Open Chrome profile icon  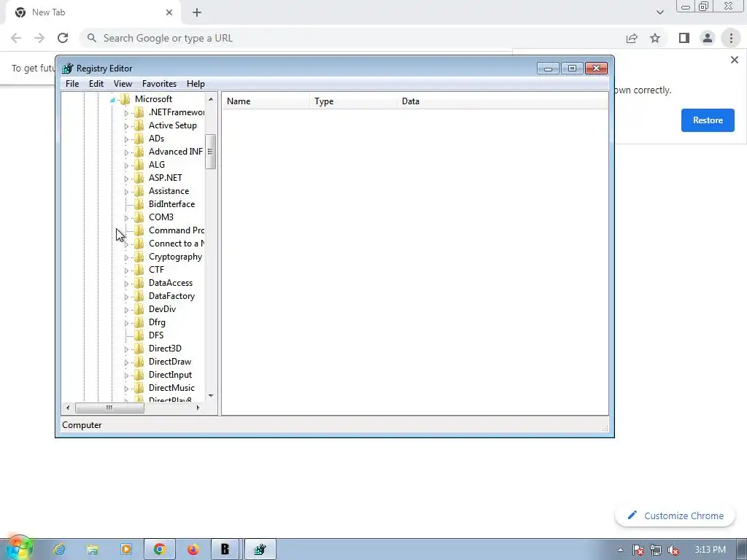coord(708,38)
